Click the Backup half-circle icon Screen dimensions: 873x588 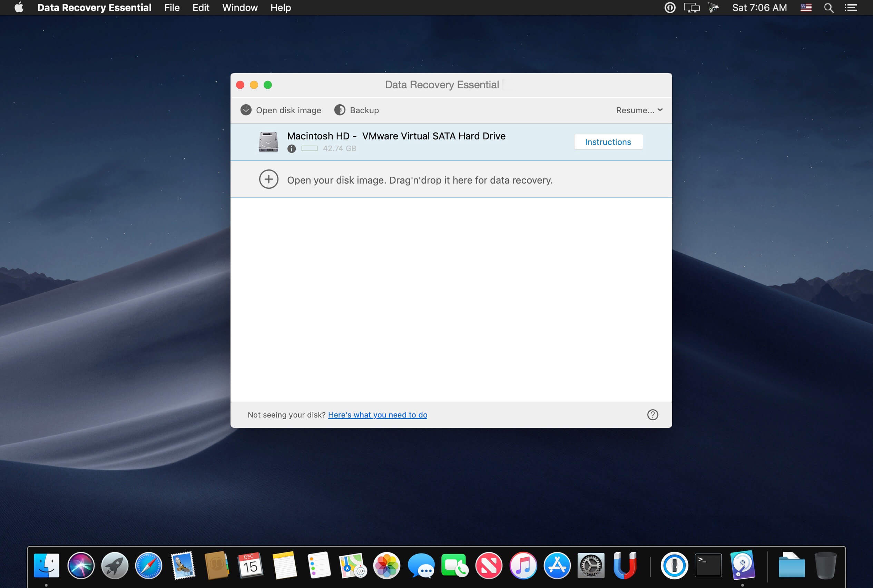[340, 110]
